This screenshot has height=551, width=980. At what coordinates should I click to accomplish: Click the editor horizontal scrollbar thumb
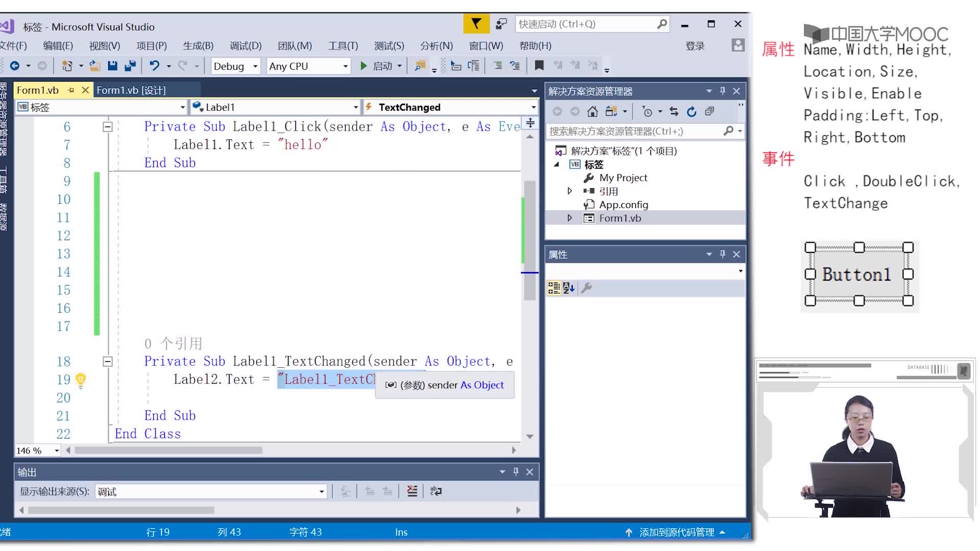pyautogui.click(x=169, y=450)
